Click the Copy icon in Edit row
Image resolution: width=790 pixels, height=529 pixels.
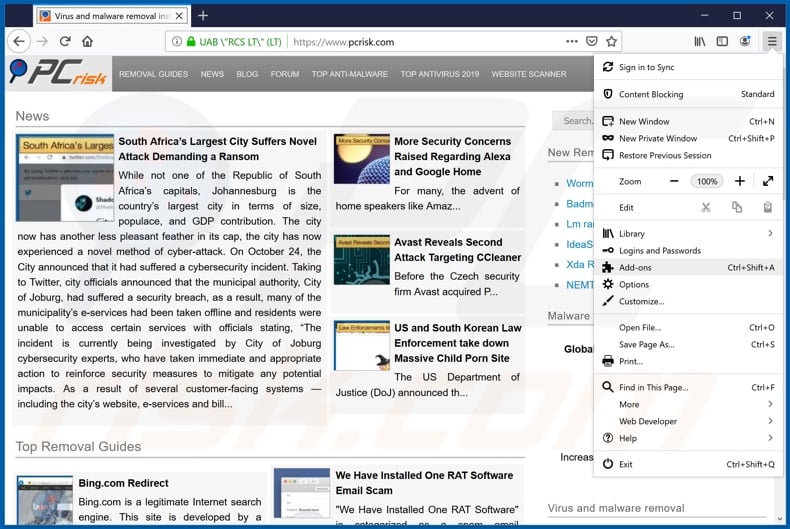pos(737,208)
